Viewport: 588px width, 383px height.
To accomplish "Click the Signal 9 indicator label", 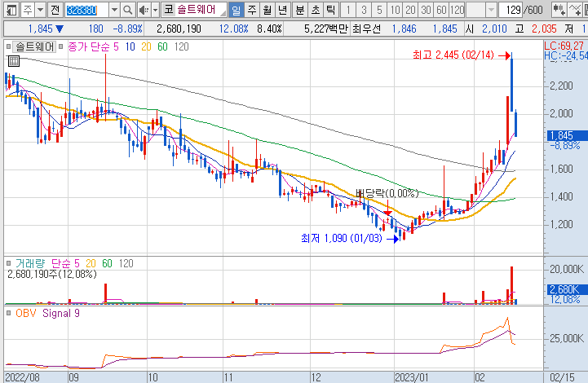I will (60, 313).
